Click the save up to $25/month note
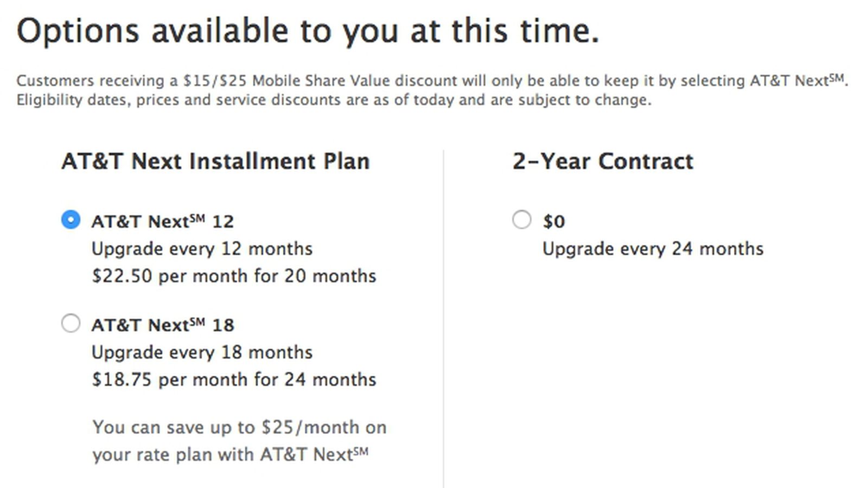The height and width of the screenshot is (488, 868). [239, 427]
